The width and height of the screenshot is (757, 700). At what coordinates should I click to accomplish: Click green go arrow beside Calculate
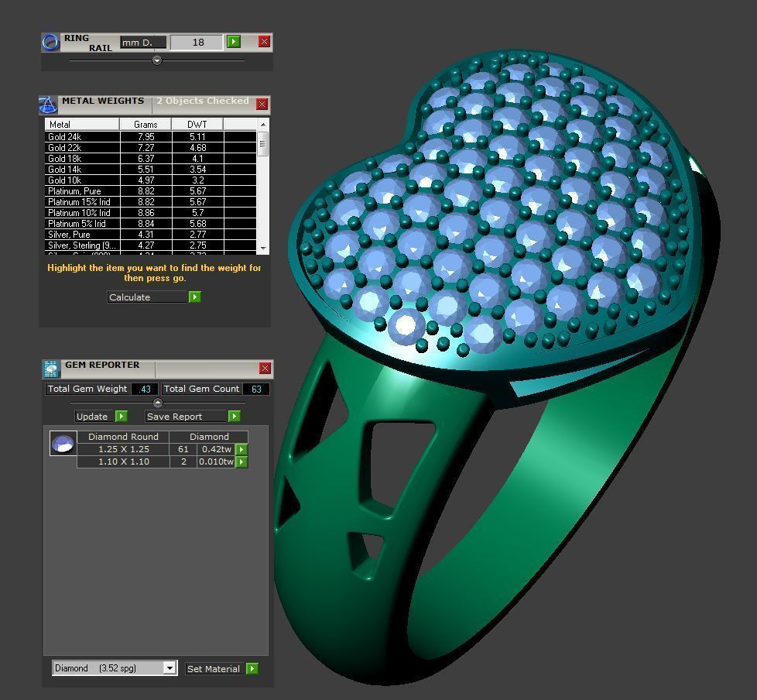pyautogui.click(x=194, y=297)
